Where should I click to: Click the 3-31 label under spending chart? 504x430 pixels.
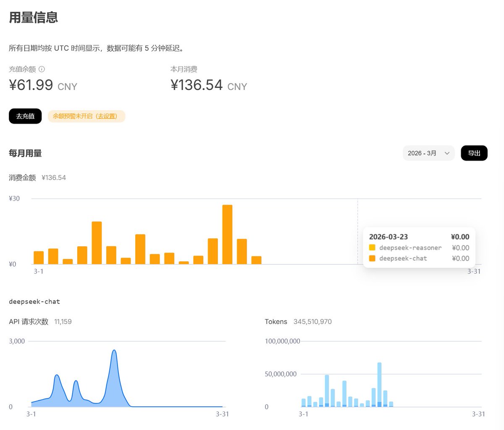click(474, 272)
